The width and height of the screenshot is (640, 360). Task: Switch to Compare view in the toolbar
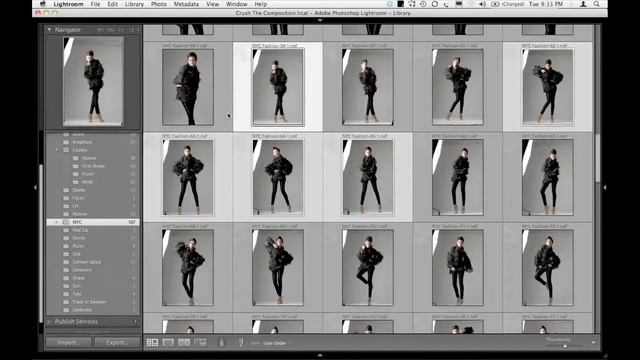184,342
